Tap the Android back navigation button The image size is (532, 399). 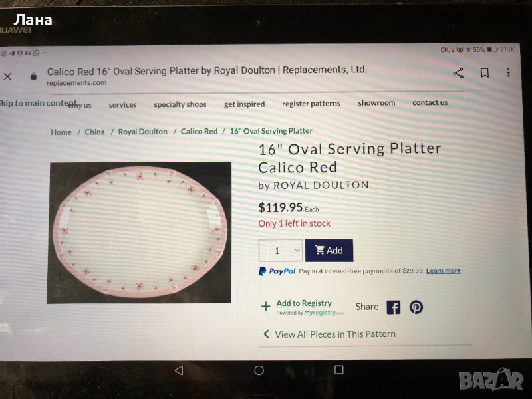pos(179,370)
